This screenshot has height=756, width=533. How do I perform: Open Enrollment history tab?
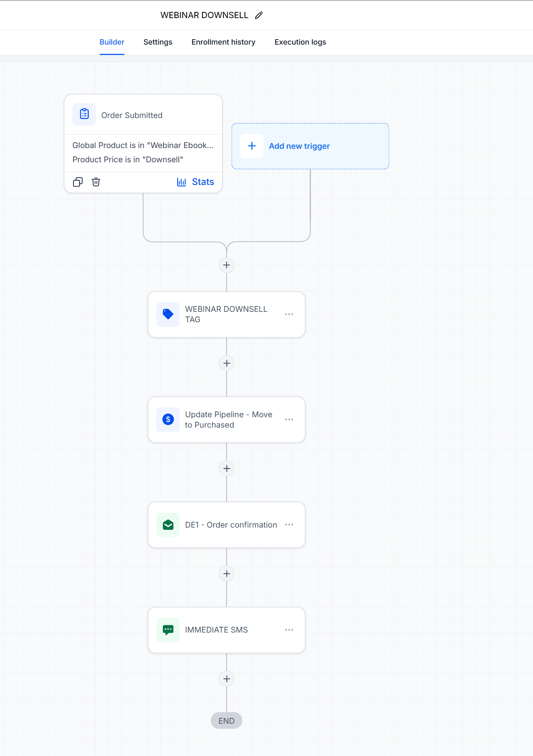[223, 42]
